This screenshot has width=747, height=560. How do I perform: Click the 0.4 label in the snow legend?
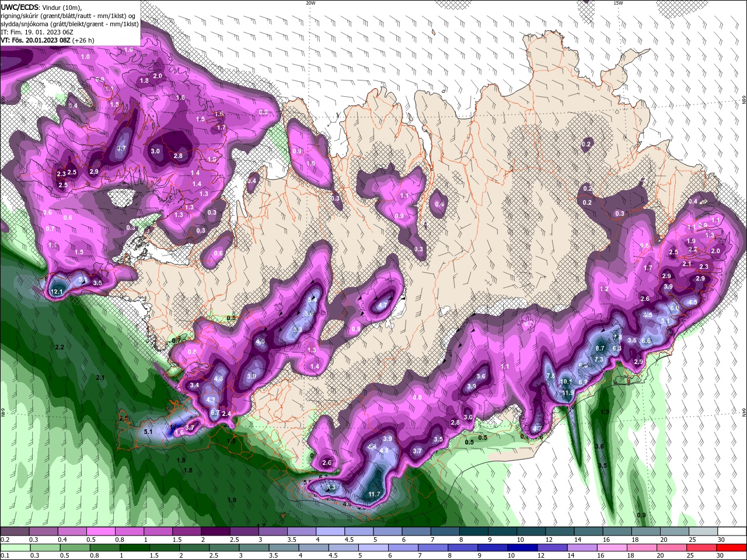(x=62, y=540)
